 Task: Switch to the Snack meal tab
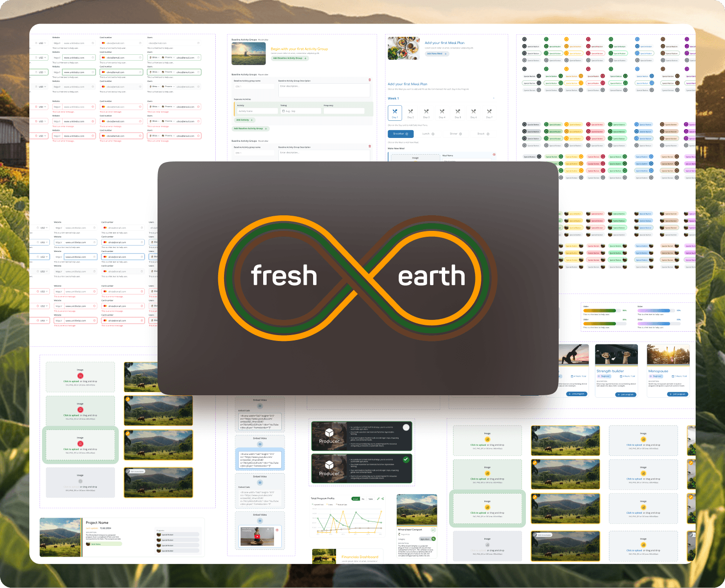pyautogui.click(x=483, y=134)
